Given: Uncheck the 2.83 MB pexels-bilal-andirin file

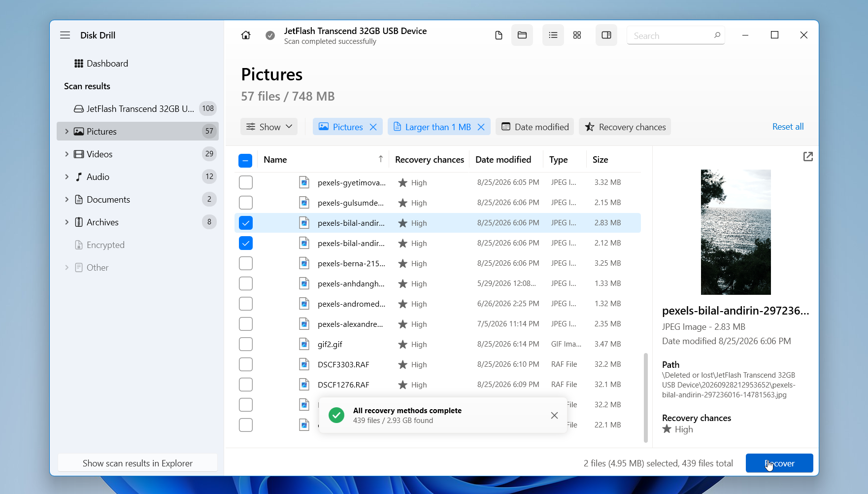Looking at the screenshot, I should [246, 223].
